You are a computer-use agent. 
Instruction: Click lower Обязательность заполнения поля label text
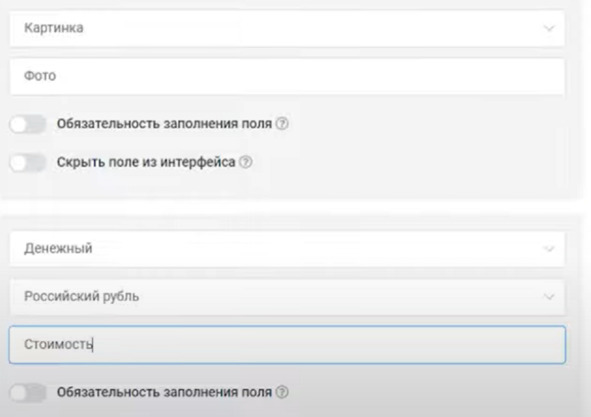tap(164, 392)
